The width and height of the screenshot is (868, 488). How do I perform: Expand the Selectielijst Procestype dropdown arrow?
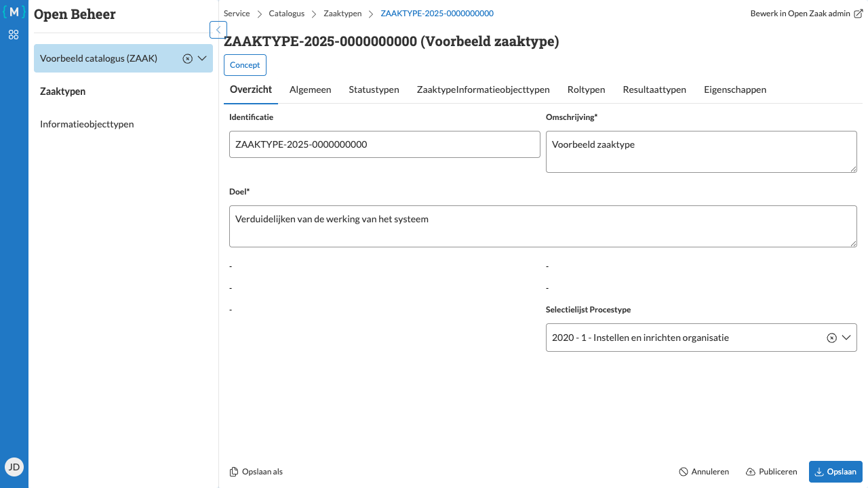click(x=846, y=338)
